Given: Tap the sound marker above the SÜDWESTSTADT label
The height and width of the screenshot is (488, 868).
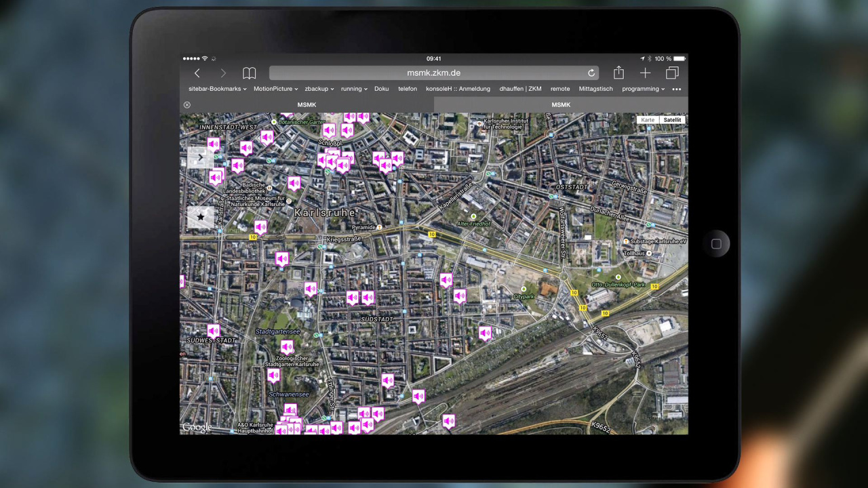Looking at the screenshot, I should pyautogui.click(x=214, y=331).
